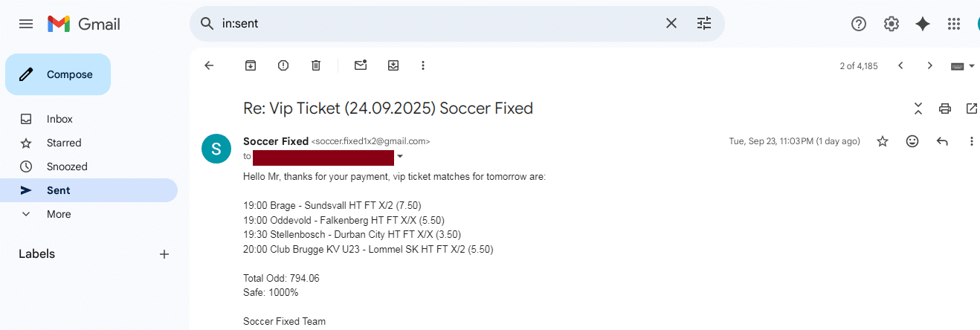This screenshot has height=330, width=980.
Task: Expand all messages in the conversation
Action: click(918, 109)
